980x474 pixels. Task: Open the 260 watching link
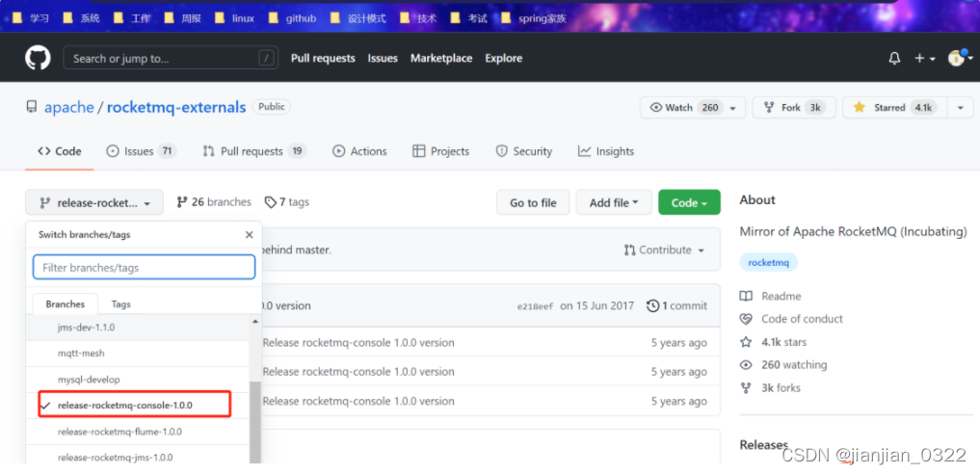[x=783, y=365]
